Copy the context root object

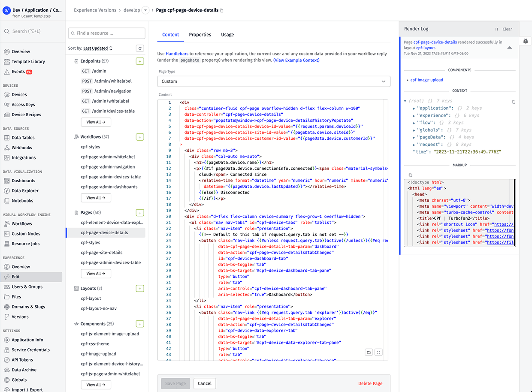[x=514, y=102]
